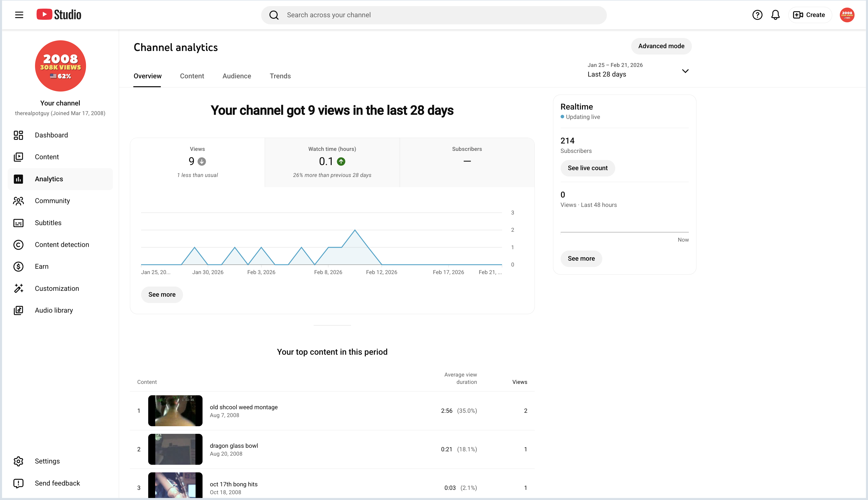Click the search magnifier icon
Image resolution: width=868 pixels, height=500 pixels.
(274, 15)
